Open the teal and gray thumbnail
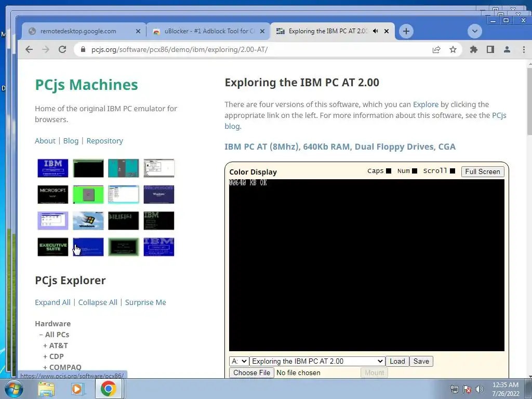The image size is (532, 399). coord(124,168)
